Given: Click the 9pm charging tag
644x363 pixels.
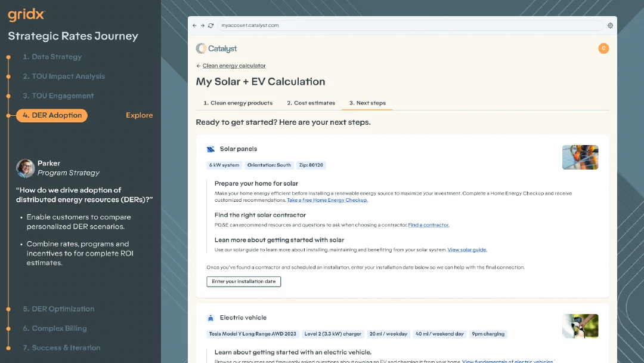Looking at the screenshot, I should [488, 334].
